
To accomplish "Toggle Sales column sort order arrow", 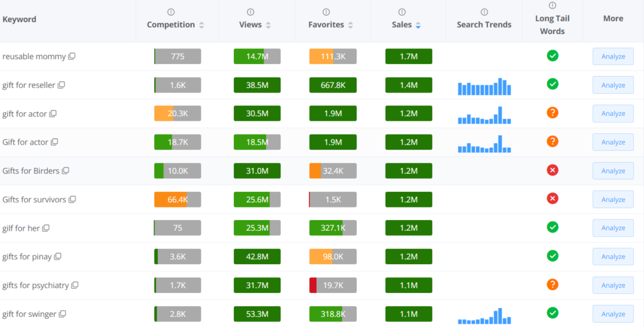I will point(418,25).
